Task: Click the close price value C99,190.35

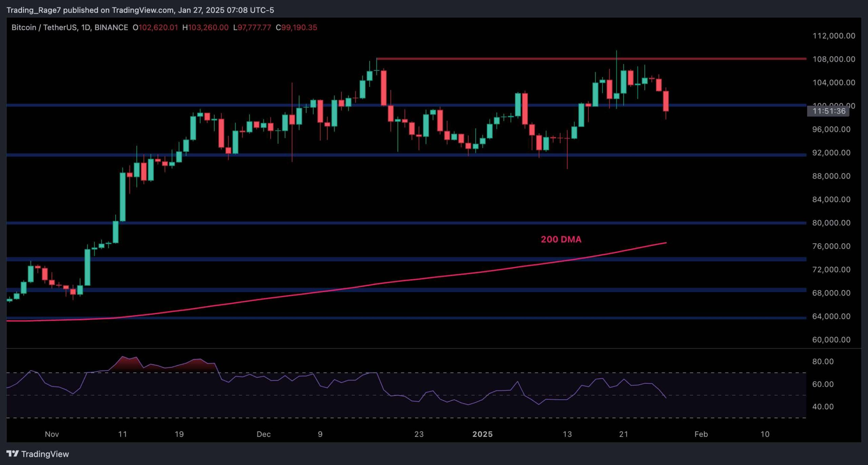Action: (x=296, y=27)
